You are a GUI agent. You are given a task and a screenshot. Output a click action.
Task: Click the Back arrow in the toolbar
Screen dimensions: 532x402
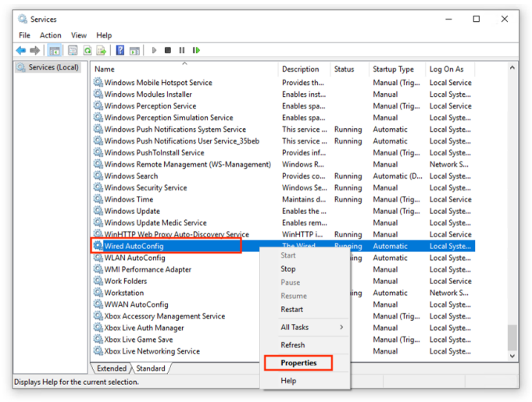(x=21, y=50)
